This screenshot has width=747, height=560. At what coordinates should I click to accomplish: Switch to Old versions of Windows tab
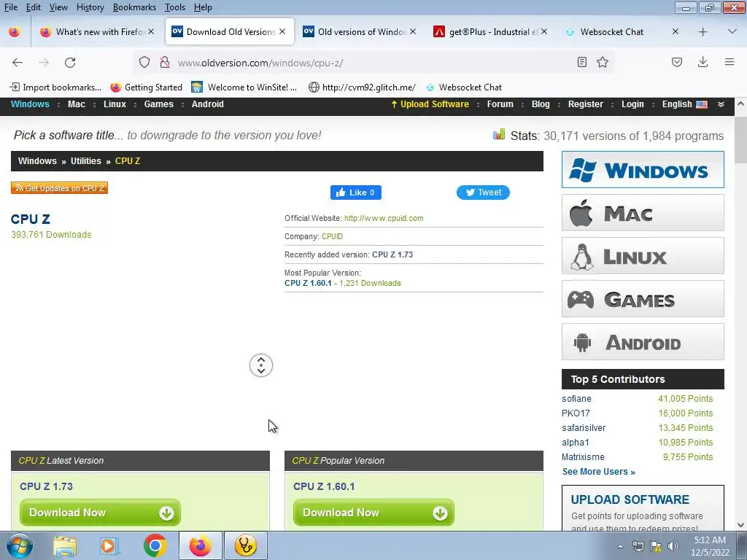(x=360, y=32)
